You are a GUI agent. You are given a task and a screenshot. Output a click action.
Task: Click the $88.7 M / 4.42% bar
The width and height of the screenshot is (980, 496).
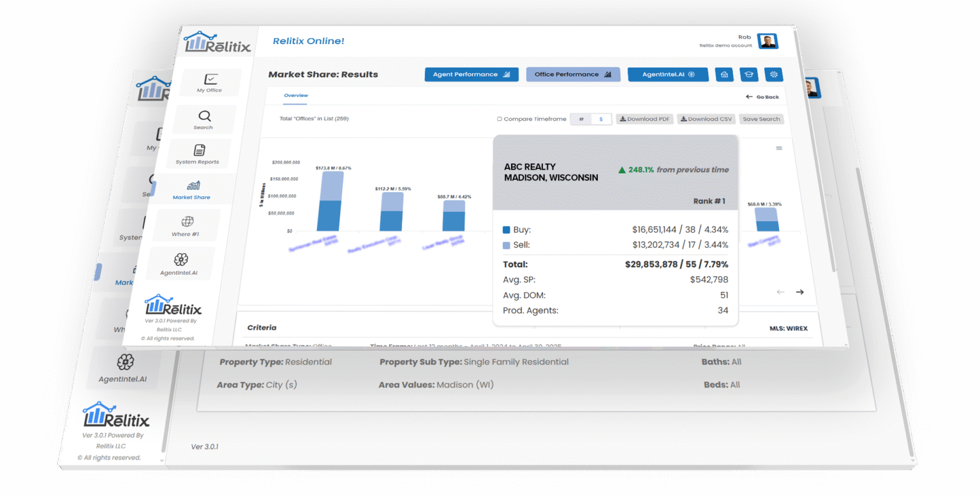click(454, 215)
